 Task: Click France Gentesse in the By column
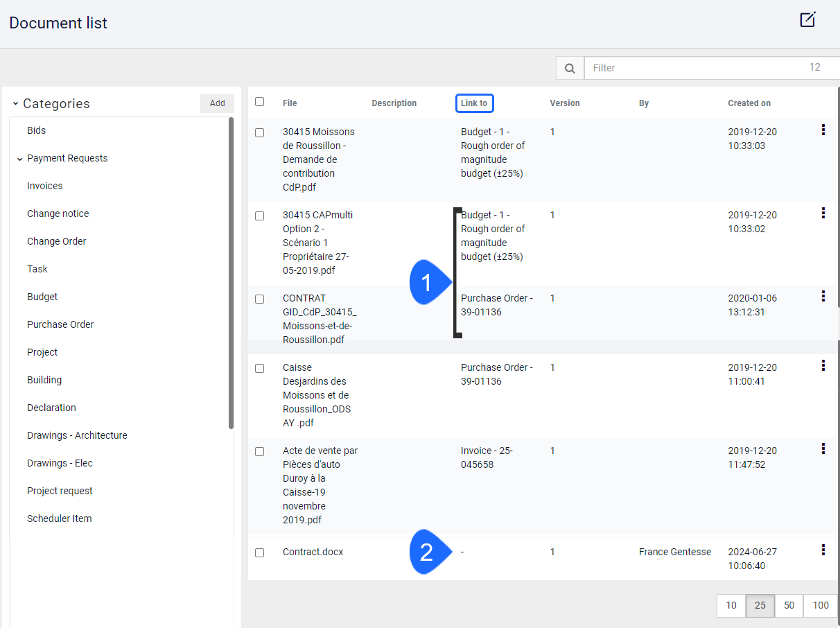(675, 552)
